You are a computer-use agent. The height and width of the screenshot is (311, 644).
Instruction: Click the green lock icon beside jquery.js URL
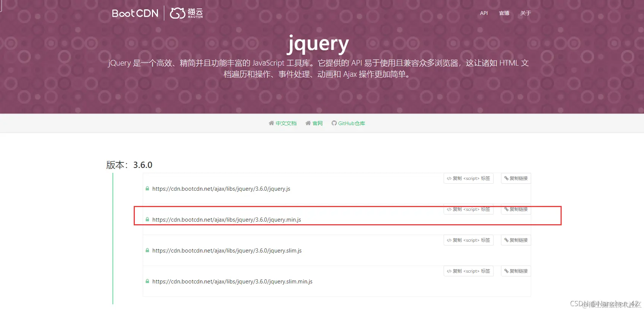tap(147, 189)
